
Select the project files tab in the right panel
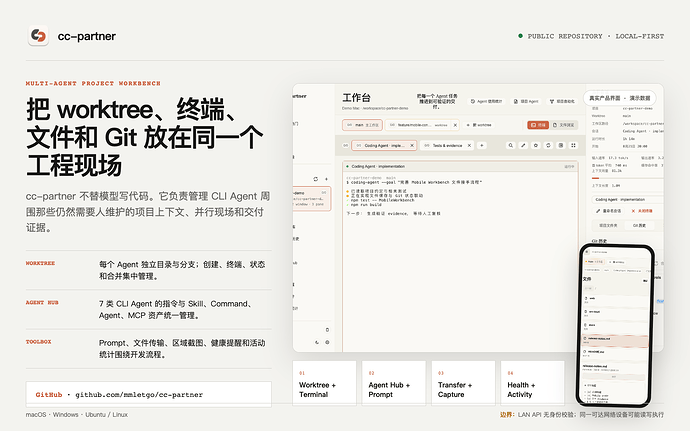pyautogui.click(x=608, y=225)
